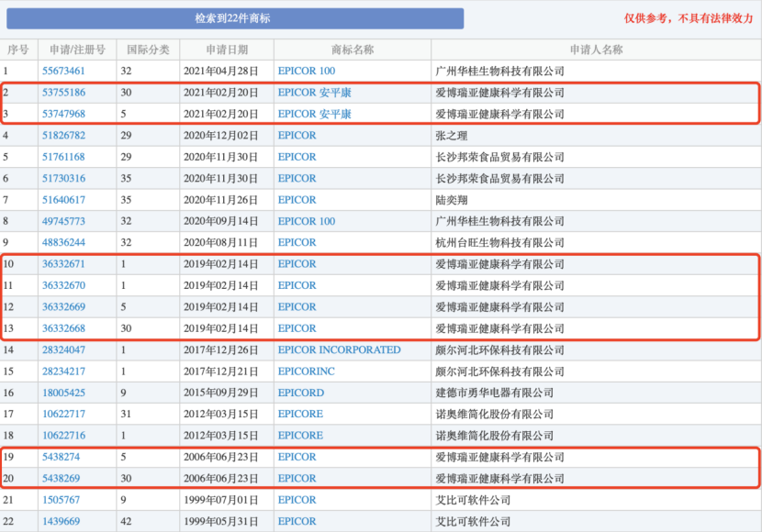
Task: Open registration number 51730316
Action: click(63, 178)
